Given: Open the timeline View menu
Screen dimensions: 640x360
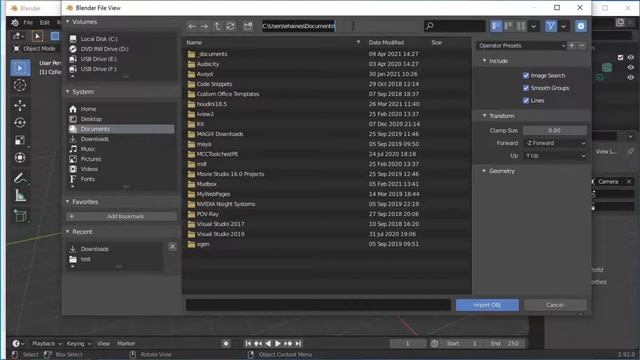Looking at the screenshot, I should pos(103,344).
